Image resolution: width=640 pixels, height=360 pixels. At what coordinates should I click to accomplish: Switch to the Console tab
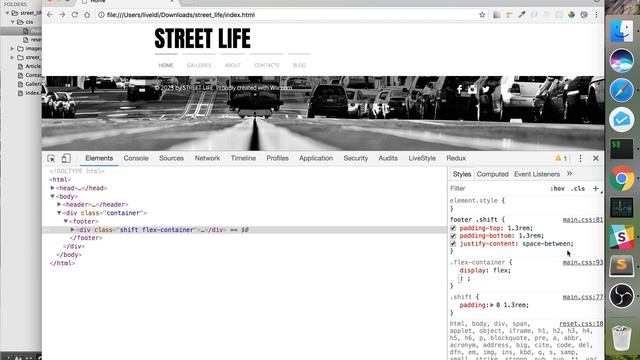pos(136,158)
